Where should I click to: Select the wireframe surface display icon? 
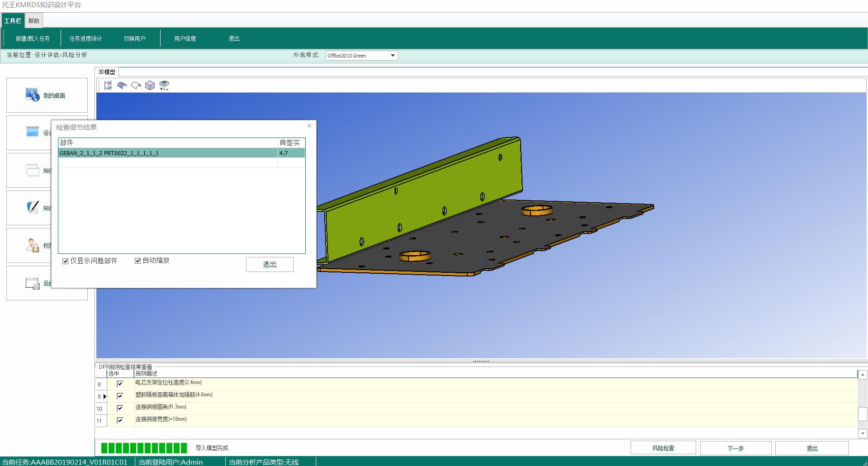pos(136,86)
